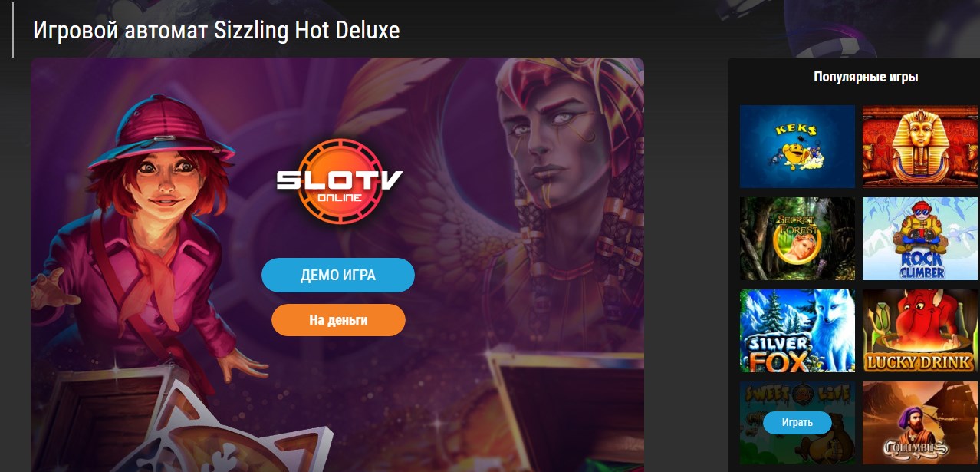Launch the Silver Fox slot
Screen dimensions: 980x472
[x=797, y=331]
